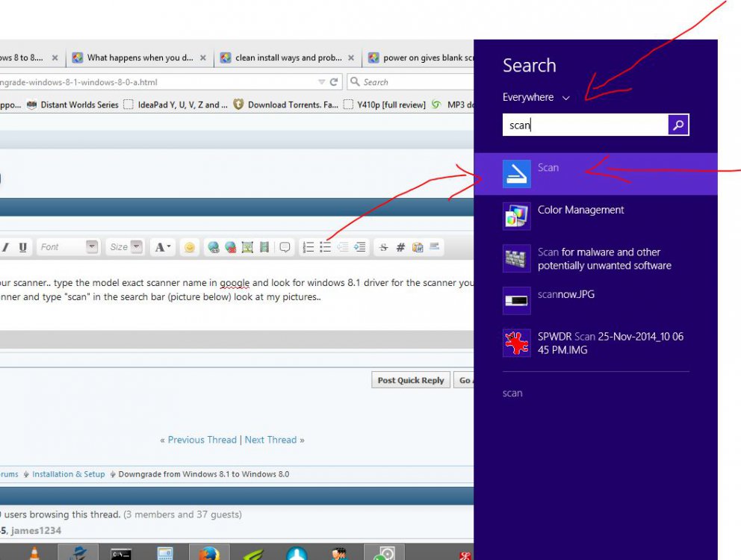This screenshot has height=560, width=741.
Task: Insert a smiley in the editor
Action: point(189,247)
